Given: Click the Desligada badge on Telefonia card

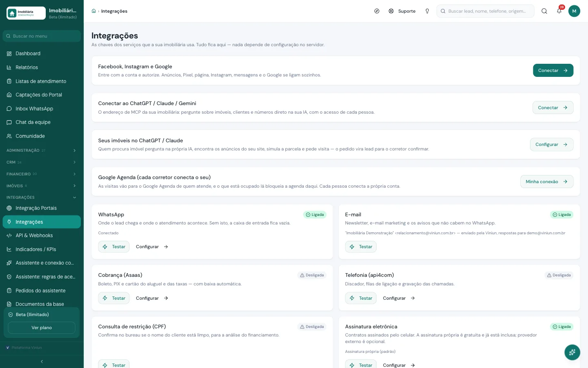Looking at the screenshot, I should 559,275.
